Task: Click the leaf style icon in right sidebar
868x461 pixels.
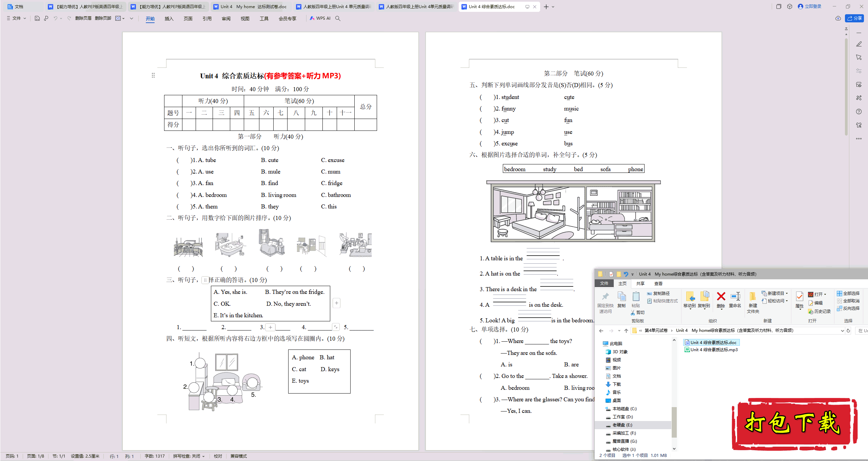Action: [859, 84]
